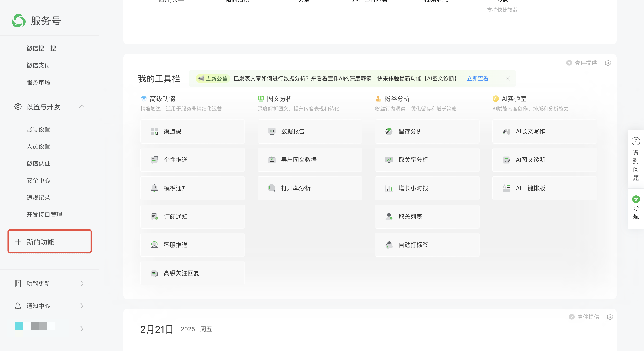Click the 新的功能 button
This screenshot has width=644, height=351.
point(50,241)
